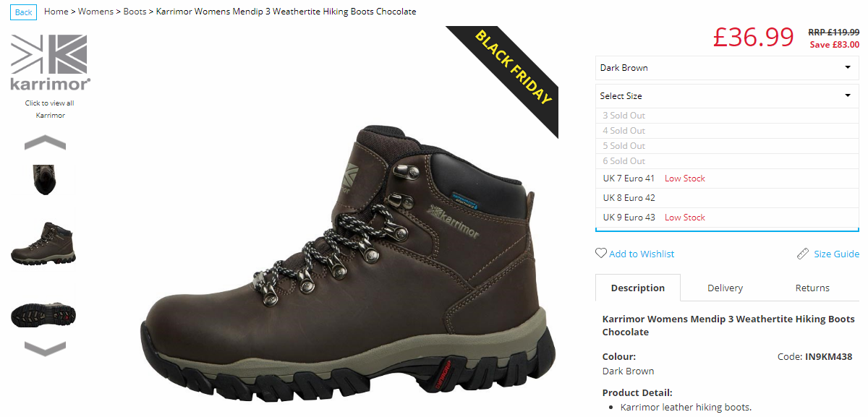
Task: View the boot sole thumbnail
Action: click(43, 315)
